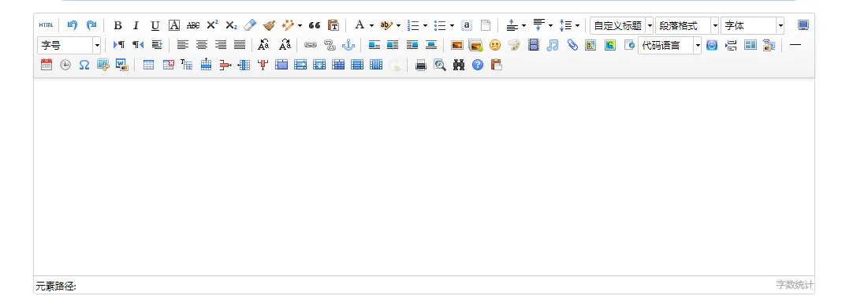Apply the text background highlight color
868x307 pixels.
click(x=387, y=25)
